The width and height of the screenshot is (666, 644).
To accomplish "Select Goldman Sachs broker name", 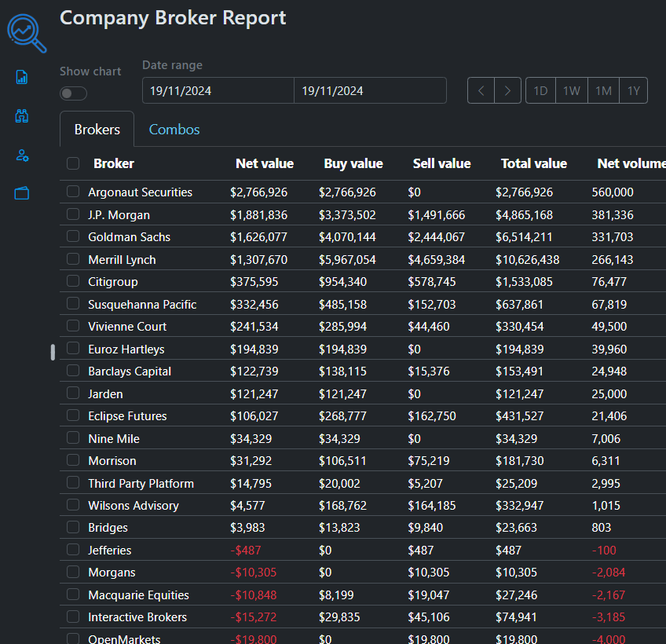I will pos(129,236).
